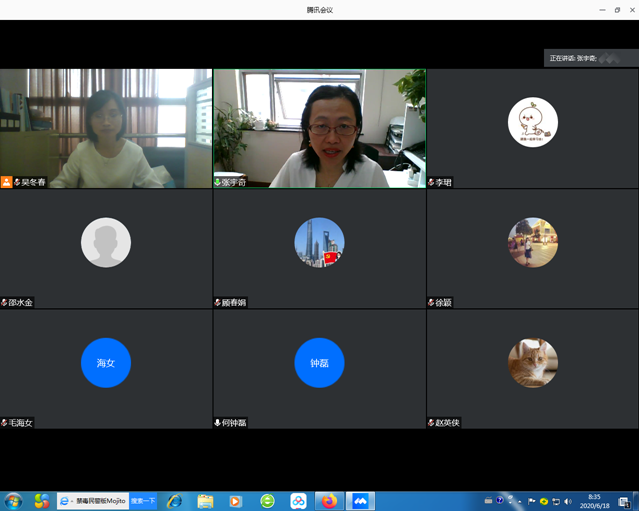
Task: Click muted mic icon next to 邵水金
Action: click(x=5, y=302)
